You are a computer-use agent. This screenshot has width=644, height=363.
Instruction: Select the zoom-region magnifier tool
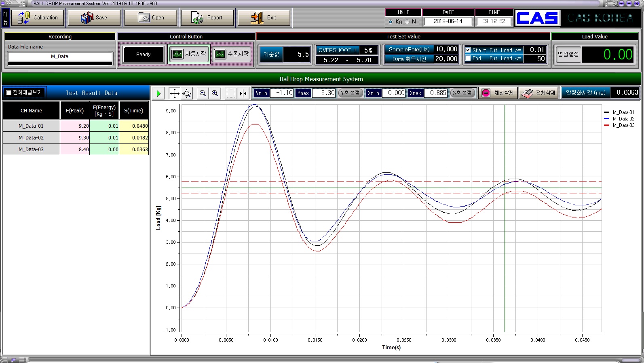(187, 94)
